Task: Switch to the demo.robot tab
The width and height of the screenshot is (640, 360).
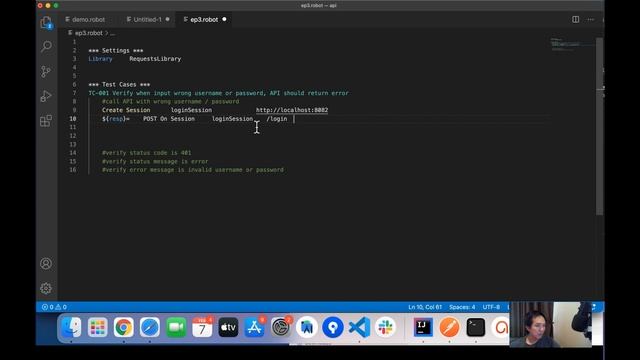Action: click(85, 19)
